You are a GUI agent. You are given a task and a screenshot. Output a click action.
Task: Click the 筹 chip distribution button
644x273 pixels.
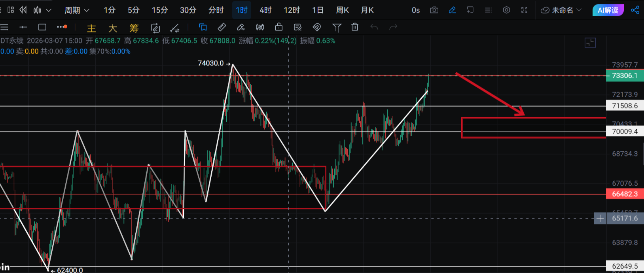(134, 28)
